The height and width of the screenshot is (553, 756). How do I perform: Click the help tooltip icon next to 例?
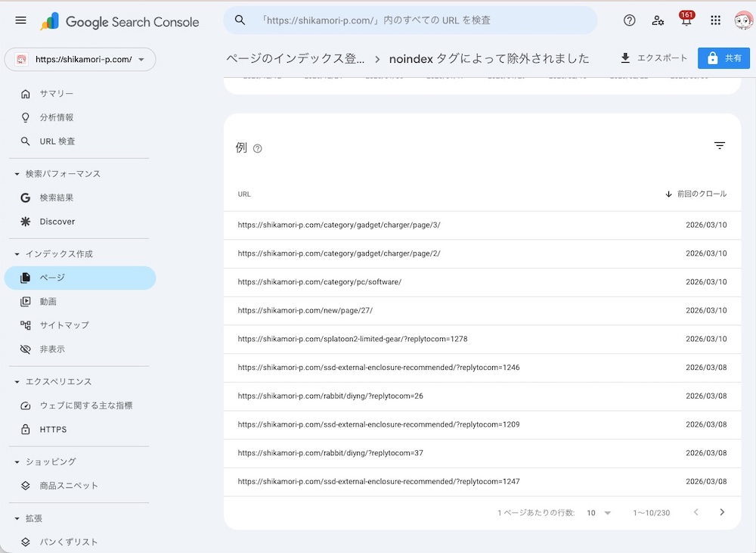258,148
